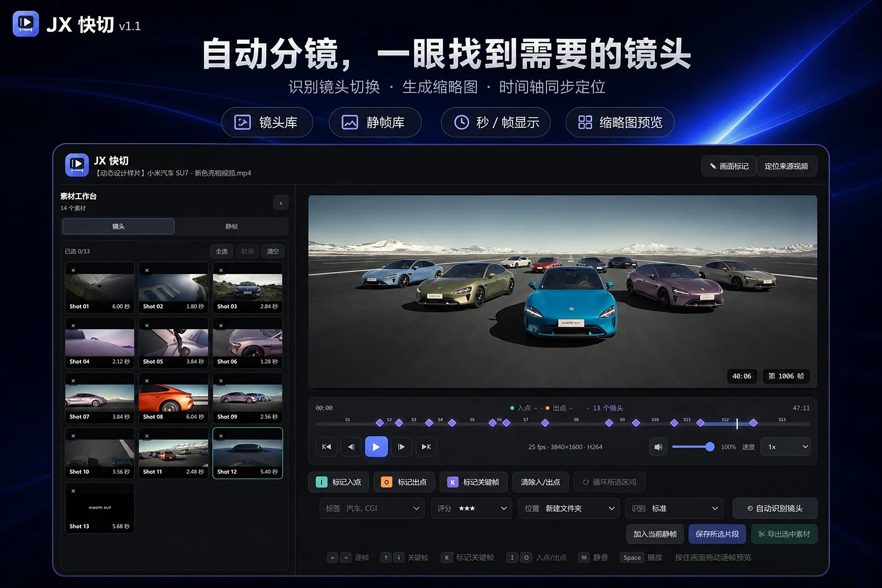882x588 pixels.
Task: Open the 镜头库 feature pill
Action: coord(267,122)
